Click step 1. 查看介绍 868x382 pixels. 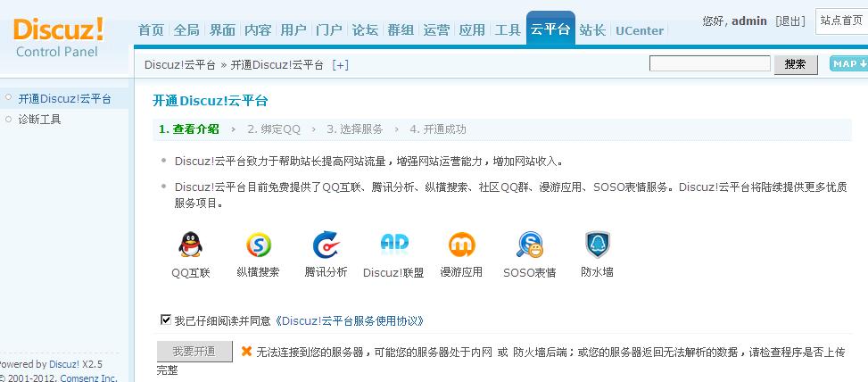pos(189,129)
